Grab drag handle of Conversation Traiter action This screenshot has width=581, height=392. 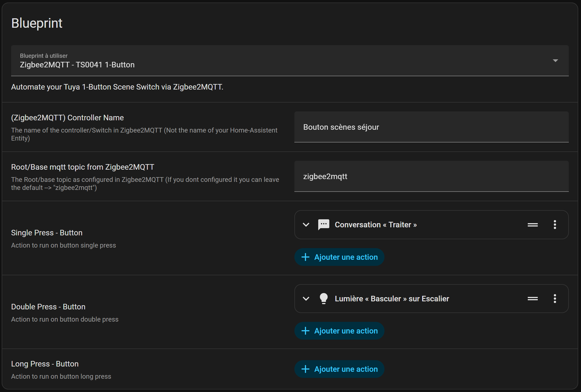(x=532, y=225)
